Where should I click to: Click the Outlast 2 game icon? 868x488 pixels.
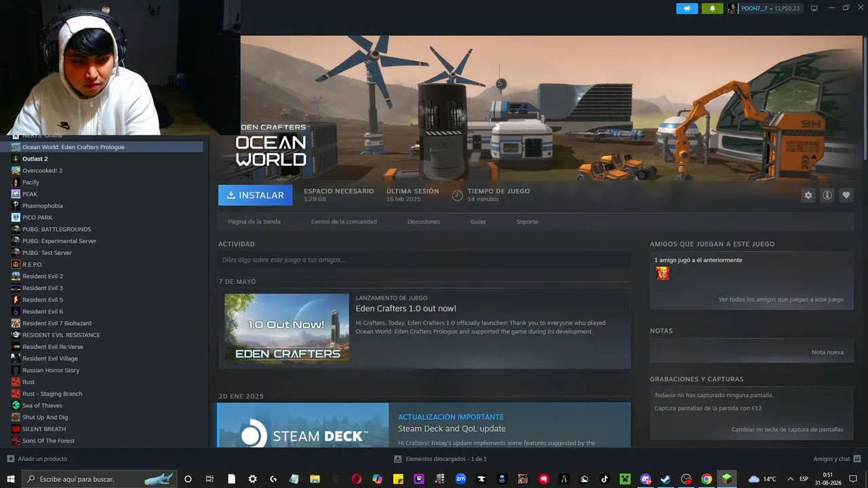pyautogui.click(x=16, y=159)
